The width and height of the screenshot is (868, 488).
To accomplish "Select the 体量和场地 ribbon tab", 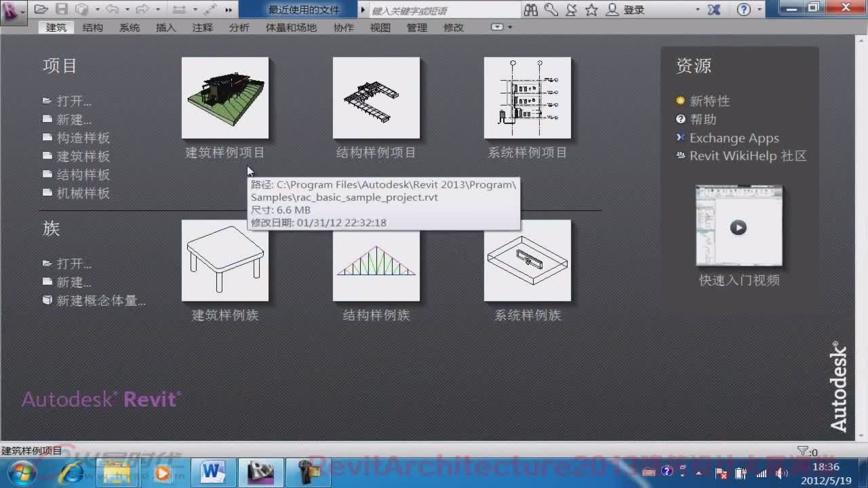I will (291, 28).
